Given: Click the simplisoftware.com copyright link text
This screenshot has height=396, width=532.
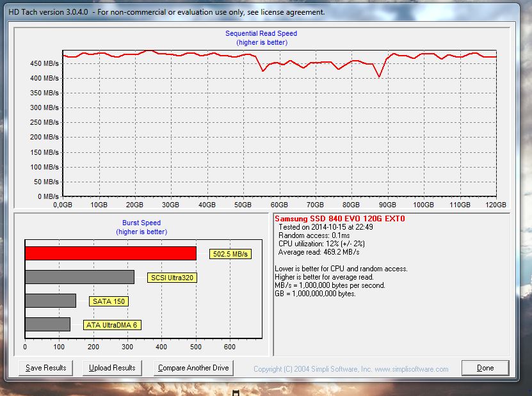Looking at the screenshot, I should click(x=351, y=369).
